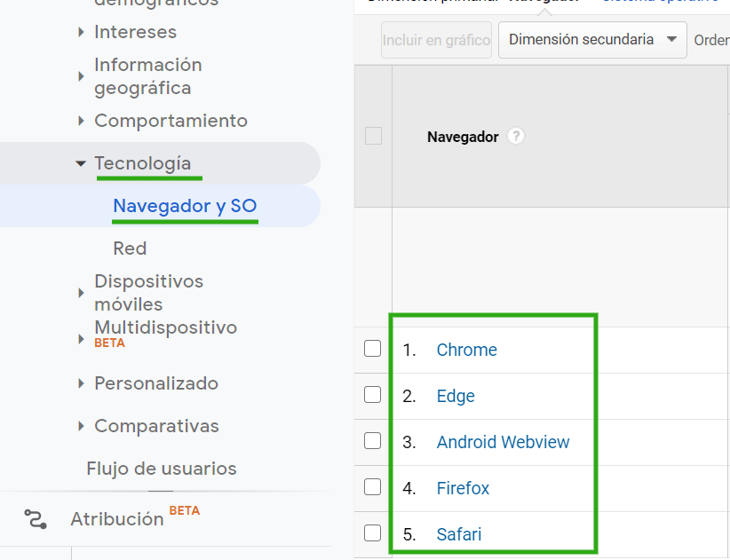Open the Dimensión secundaria dropdown
The height and width of the screenshot is (560, 730).
(592, 40)
